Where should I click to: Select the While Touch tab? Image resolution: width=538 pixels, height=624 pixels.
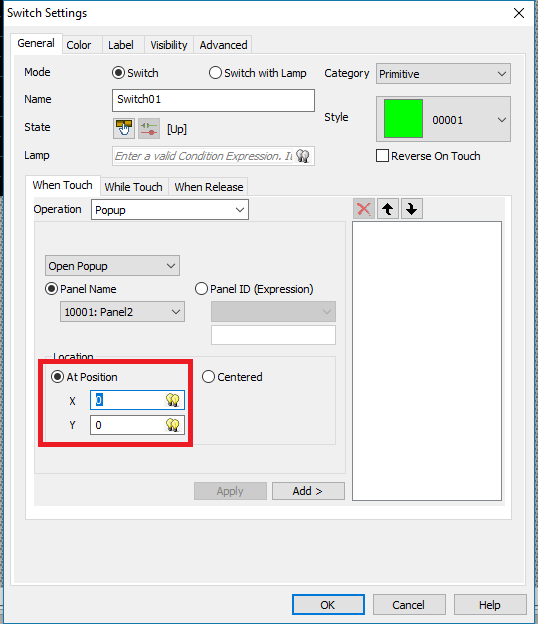pyautogui.click(x=134, y=187)
